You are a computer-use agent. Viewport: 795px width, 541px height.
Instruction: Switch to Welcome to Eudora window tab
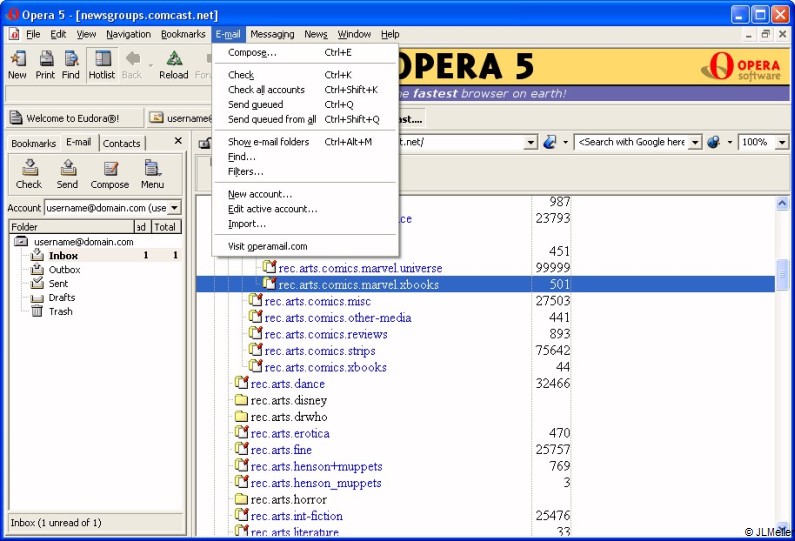click(74, 118)
